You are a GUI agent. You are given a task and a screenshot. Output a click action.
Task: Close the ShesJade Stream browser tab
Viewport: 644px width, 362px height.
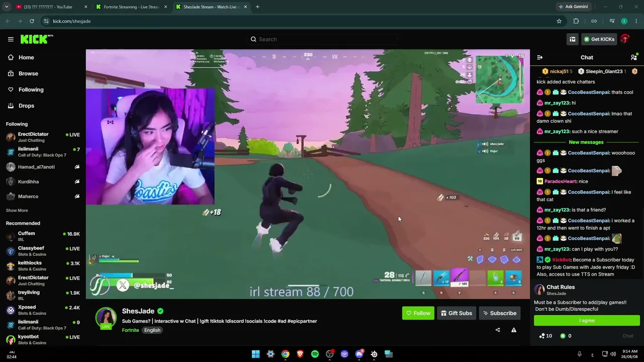coord(246,7)
